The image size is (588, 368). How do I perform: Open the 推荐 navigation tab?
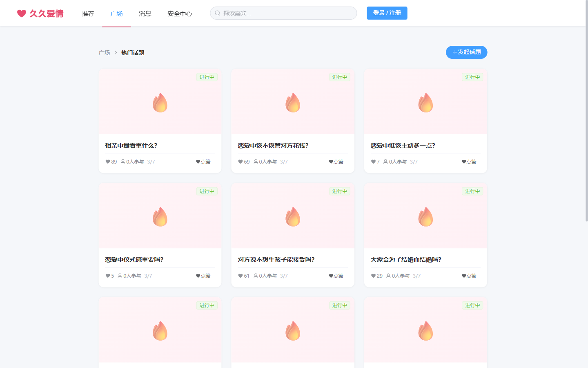click(88, 13)
